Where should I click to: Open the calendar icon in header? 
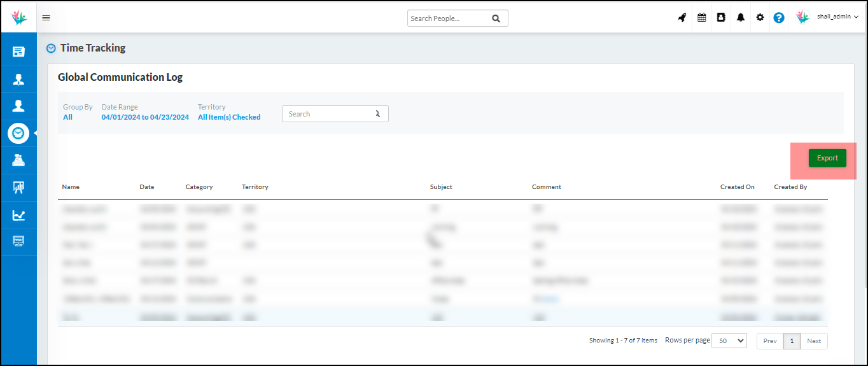pos(702,18)
